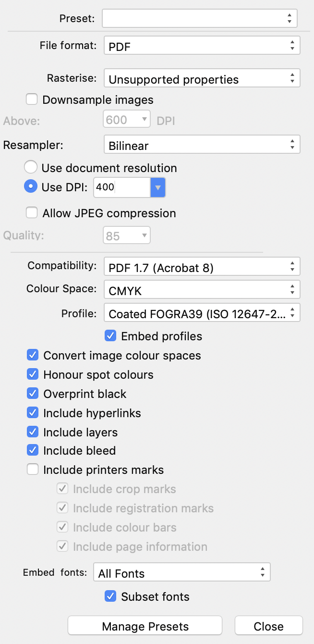314x644 pixels.
Task: Disable the Honour spot colours checkbox
Action: coord(33,374)
